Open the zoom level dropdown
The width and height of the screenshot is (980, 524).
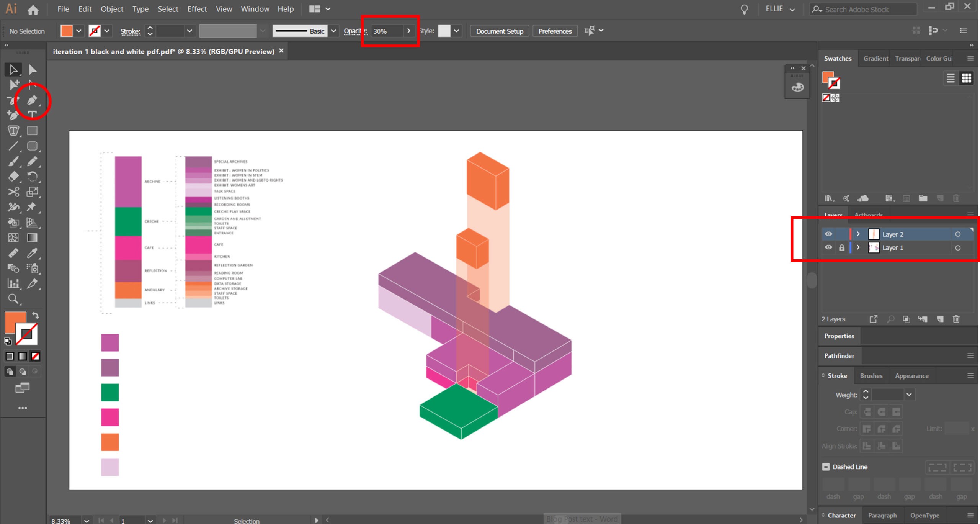pyautogui.click(x=87, y=521)
